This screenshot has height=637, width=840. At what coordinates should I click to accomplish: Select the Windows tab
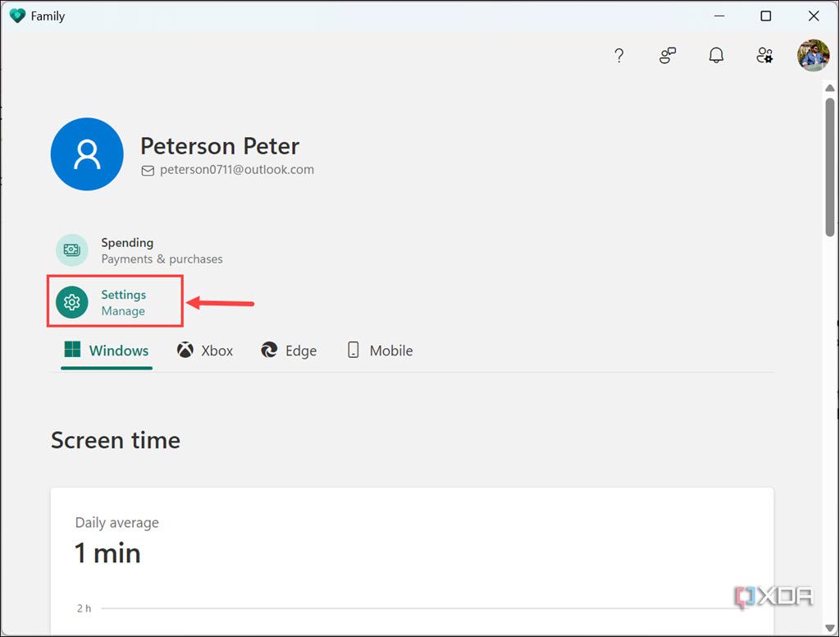(106, 351)
